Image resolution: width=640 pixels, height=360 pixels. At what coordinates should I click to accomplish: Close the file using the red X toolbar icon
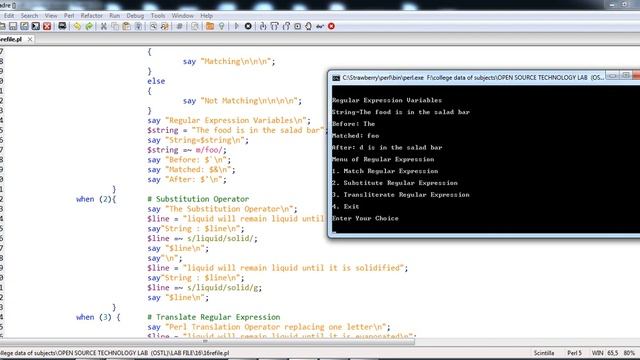(x=47, y=26)
